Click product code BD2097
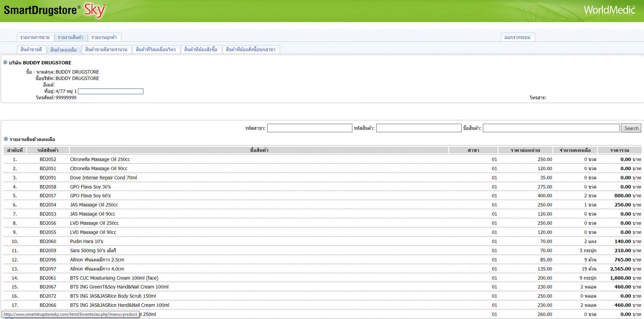The height and width of the screenshot is (319, 644). coord(48,269)
